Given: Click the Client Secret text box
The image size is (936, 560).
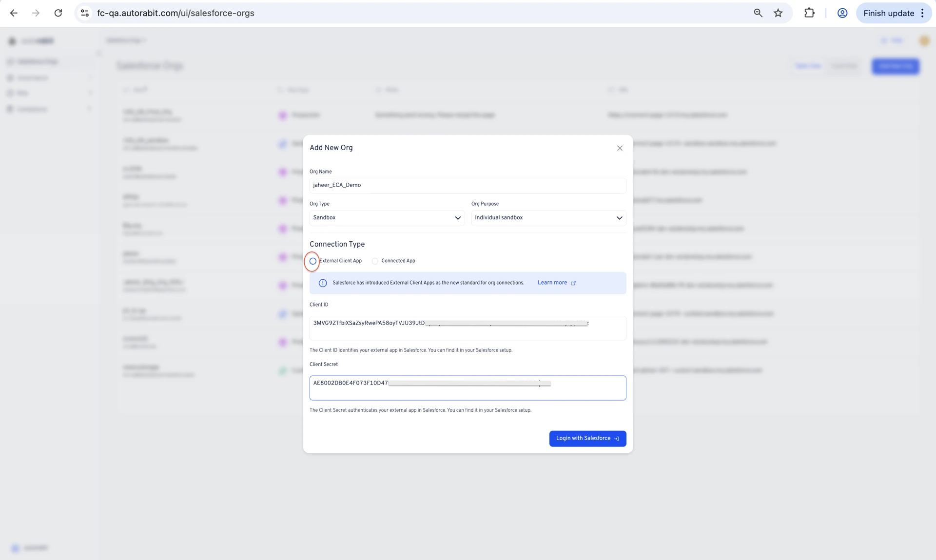Looking at the screenshot, I should tap(467, 388).
